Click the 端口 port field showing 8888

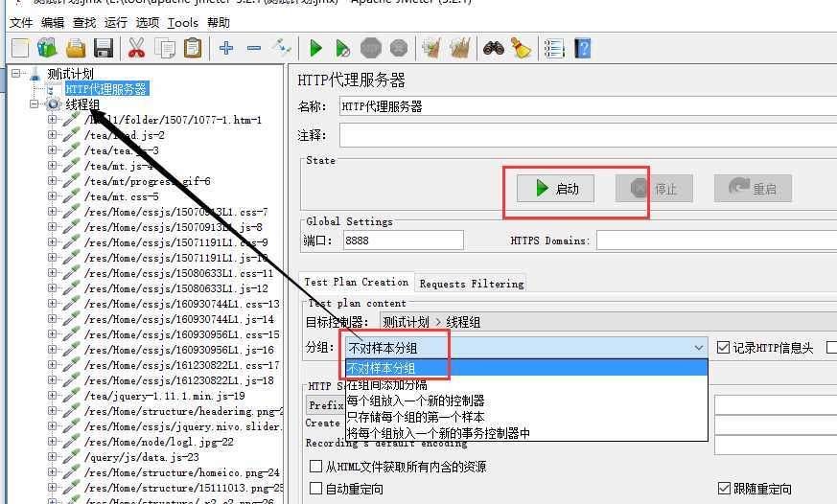403,240
